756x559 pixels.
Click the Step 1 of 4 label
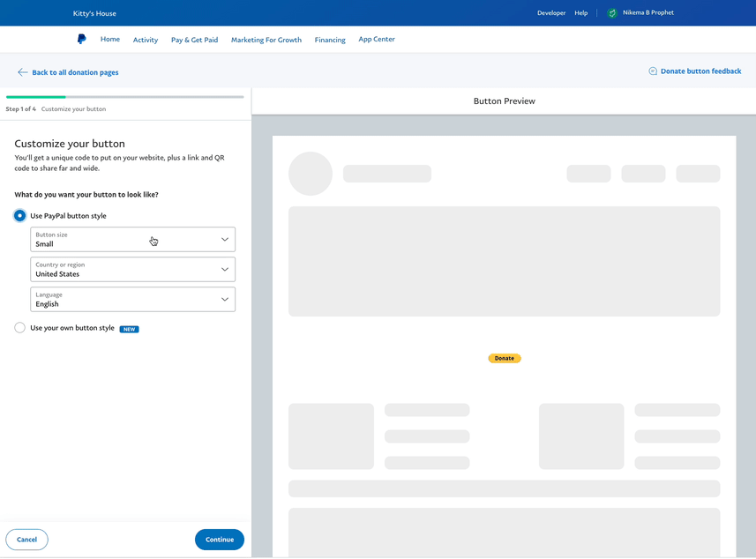pos(21,109)
